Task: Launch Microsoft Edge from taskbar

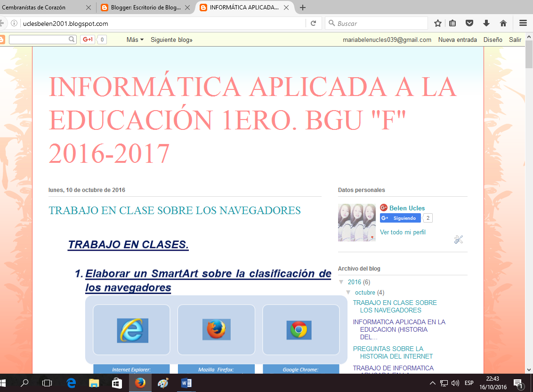Action: (71, 383)
